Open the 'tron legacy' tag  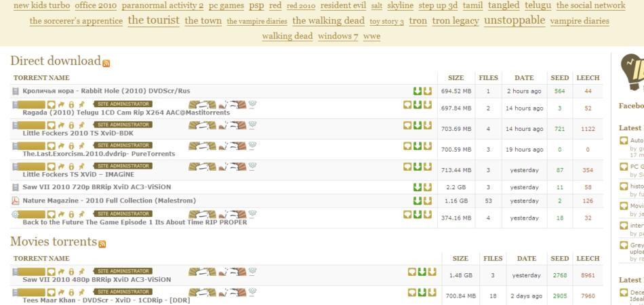click(x=456, y=21)
